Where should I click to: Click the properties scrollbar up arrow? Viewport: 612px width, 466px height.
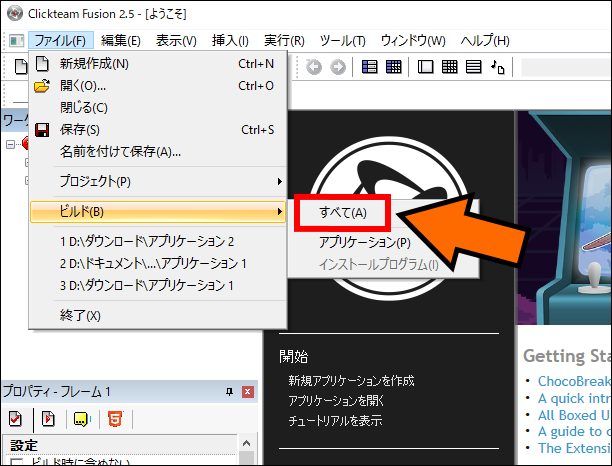246,443
